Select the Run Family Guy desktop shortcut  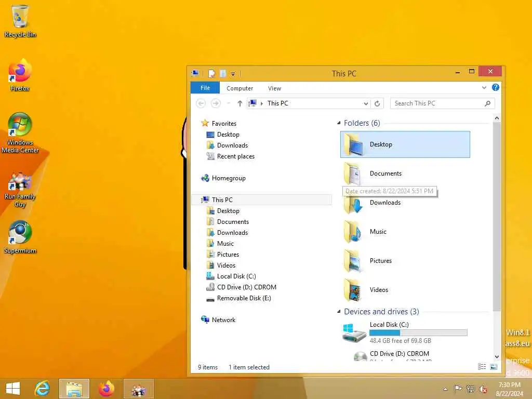(x=20, y=190)
